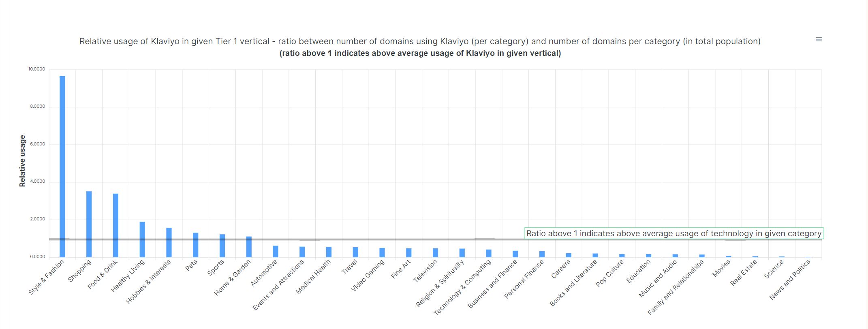Click the Fine Art axis label
The image size is (868, 329).
tap(401, 269)
